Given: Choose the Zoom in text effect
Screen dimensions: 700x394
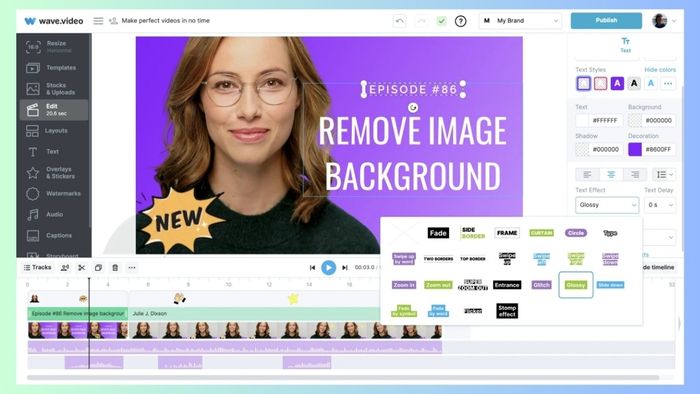Looking at the screenshot, I should (404, 285).
